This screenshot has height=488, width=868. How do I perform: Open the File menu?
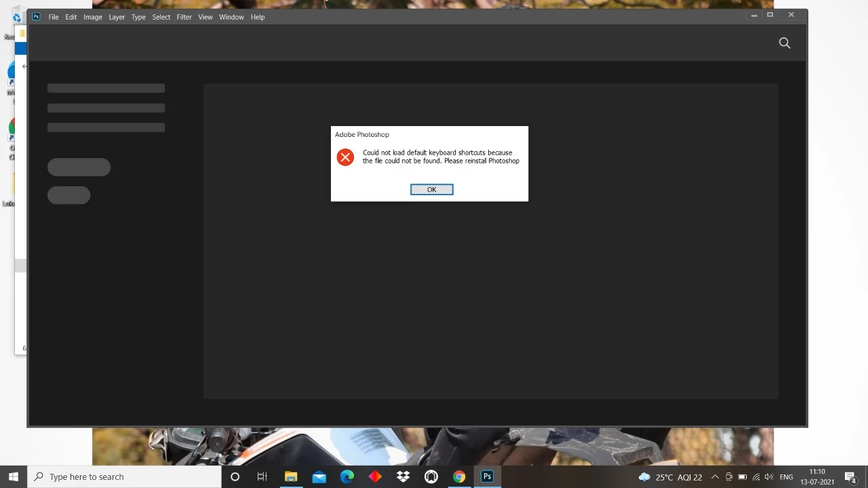click(54, 17)
